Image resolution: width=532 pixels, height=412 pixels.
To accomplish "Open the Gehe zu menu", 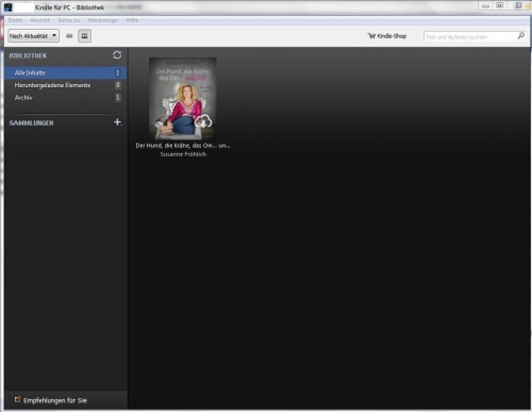I will tap(69, 20).
